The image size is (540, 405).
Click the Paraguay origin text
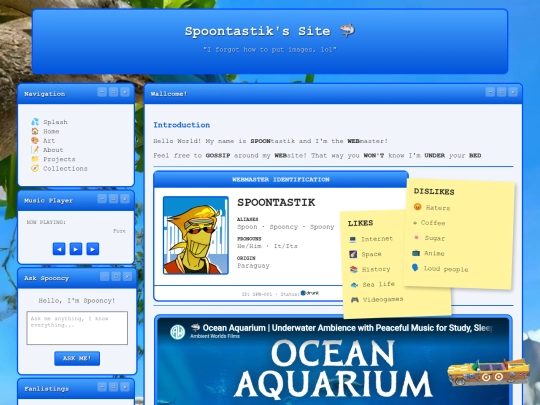point(253,266)
